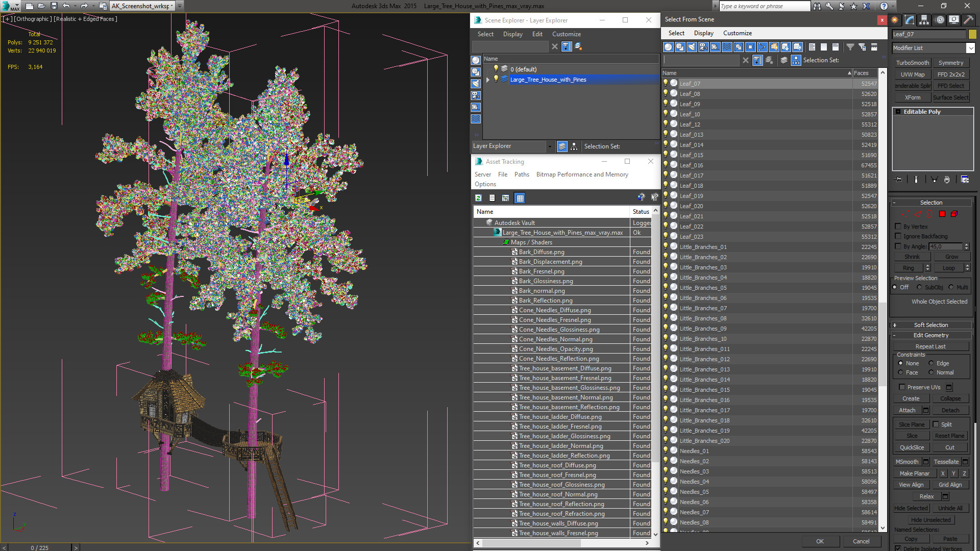The height and width of the screenshot is (551, 980).
Task: Open the Paths menu in Asset Tracking
Action: tap(522, 174)
